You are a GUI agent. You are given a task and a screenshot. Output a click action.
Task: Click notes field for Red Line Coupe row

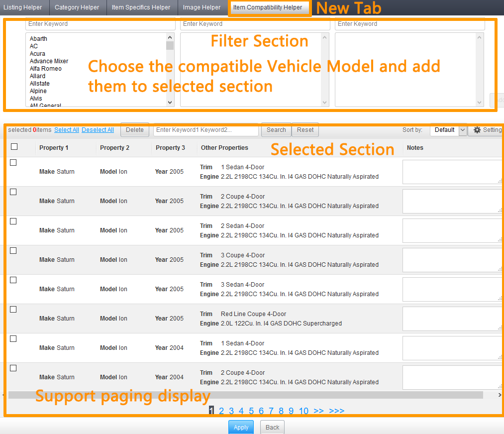coord(453,319)
